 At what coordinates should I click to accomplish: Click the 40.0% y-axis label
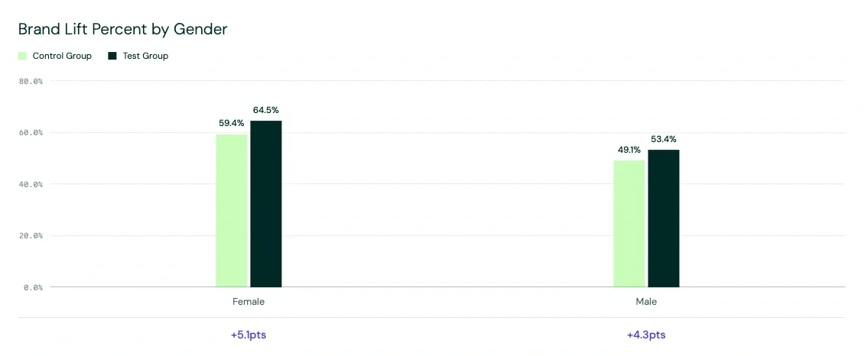(31, 184)
